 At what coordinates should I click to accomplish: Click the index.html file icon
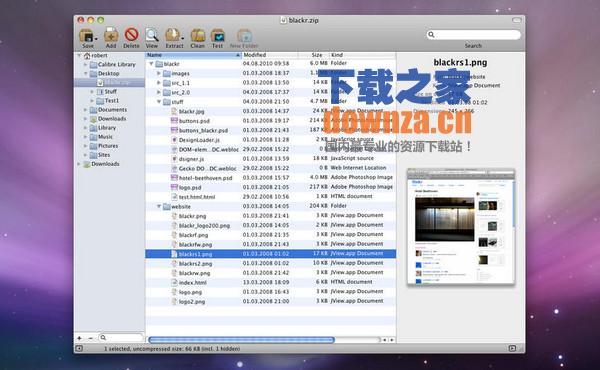click(174, 282)
